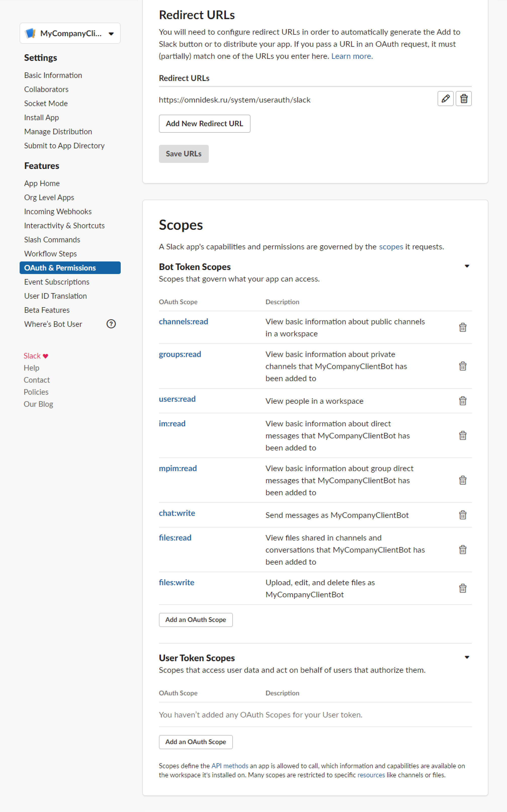Open the Help footer link
Viewport: 507px width, 812px height.
31,368
